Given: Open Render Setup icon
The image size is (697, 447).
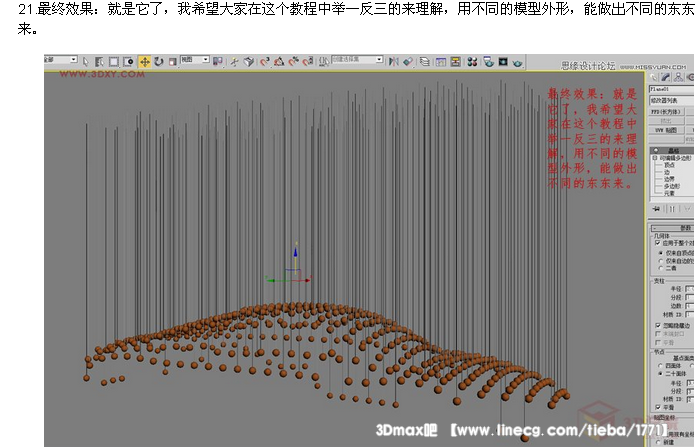Looking at the screenshot, I should 488,61.
